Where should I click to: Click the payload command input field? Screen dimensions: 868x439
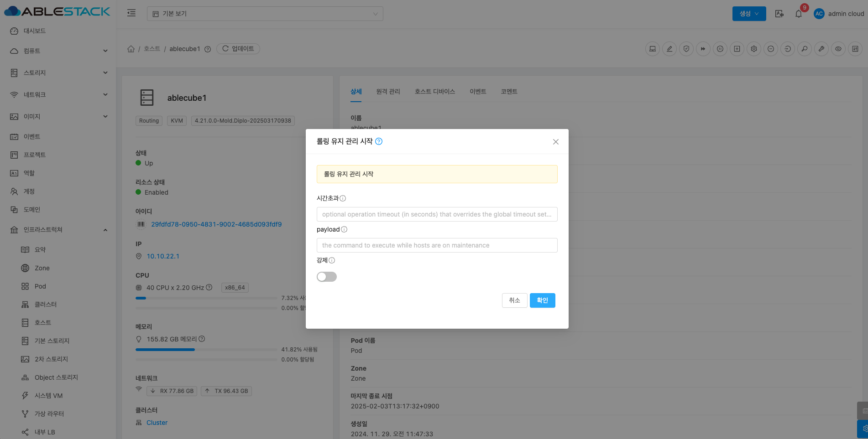click(437, 245)
